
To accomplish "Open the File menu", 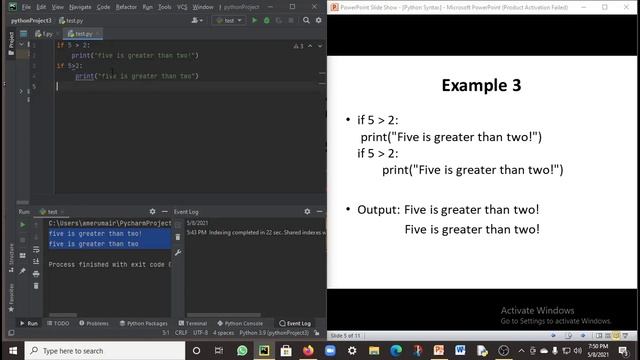I will click(26, 7).
